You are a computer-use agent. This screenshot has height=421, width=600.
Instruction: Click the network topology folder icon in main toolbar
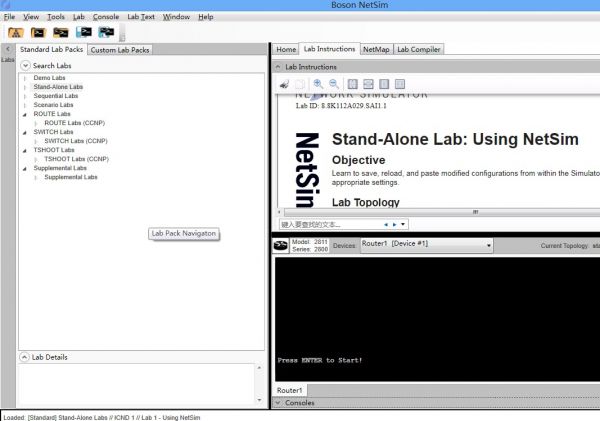pyautogui.click(x=16, y=33)
